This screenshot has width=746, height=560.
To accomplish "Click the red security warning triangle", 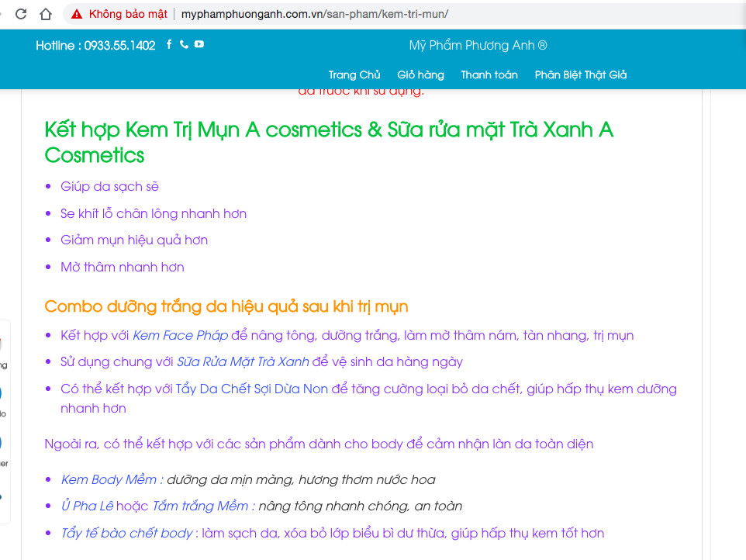I will pyautogui.click(x=77, y=14).
